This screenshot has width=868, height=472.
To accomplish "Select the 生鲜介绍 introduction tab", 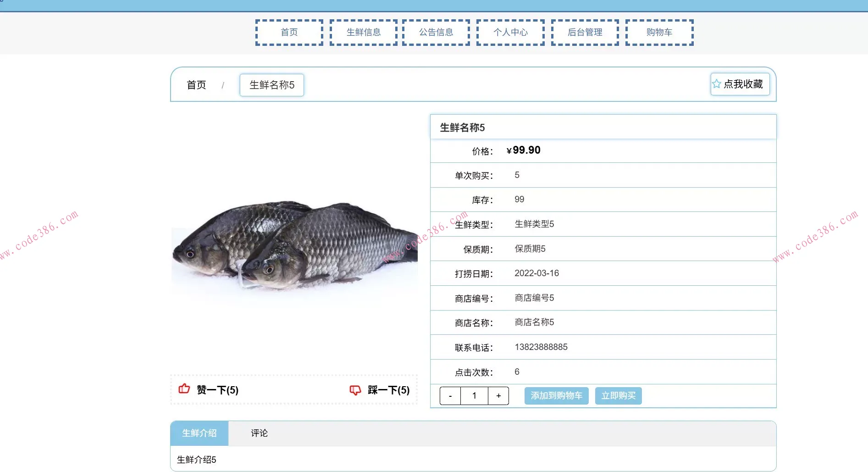I will 199,433.
